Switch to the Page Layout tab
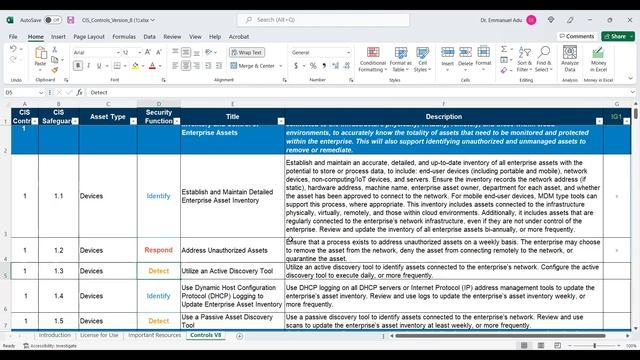This screenshot has width=640, height=360. point(89,37)
